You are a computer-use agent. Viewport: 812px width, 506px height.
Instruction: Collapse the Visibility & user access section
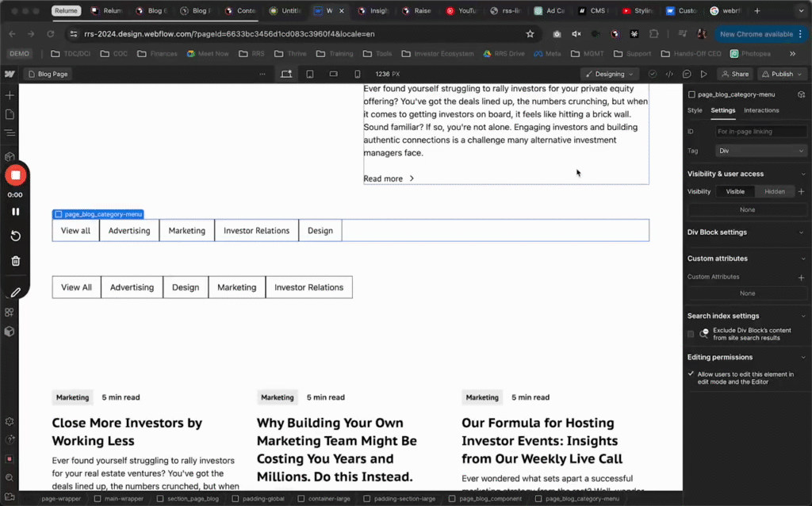click(x=802, y=174)
